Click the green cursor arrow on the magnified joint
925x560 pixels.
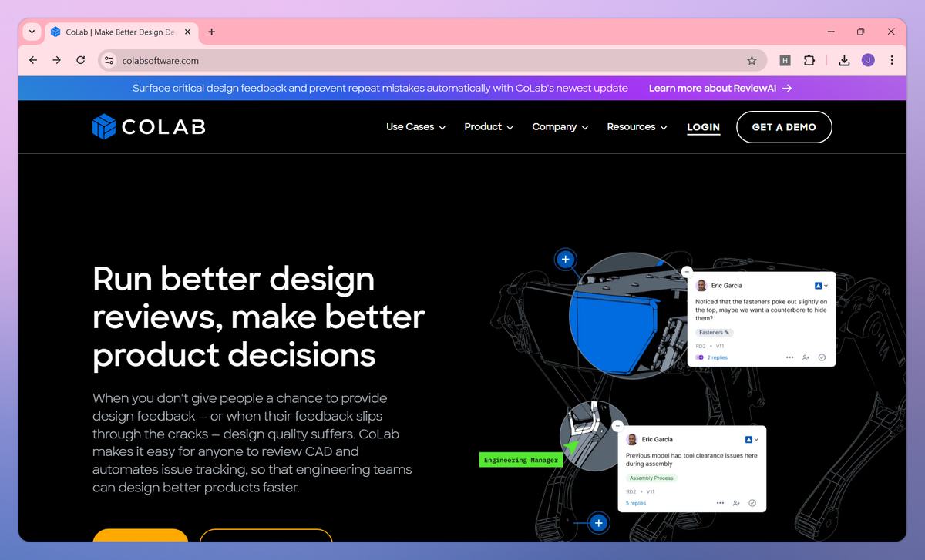[x=570, y=446]
